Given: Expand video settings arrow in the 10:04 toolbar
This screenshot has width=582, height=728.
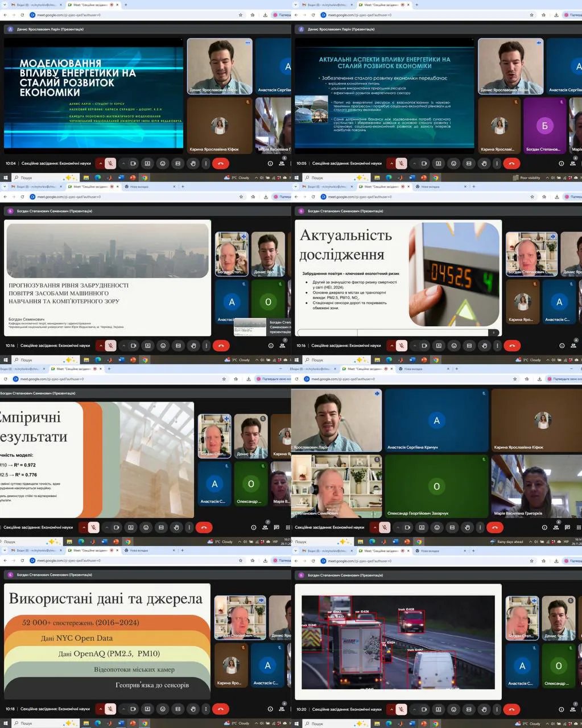Looking at the screenshot, I should click(123, 163).
